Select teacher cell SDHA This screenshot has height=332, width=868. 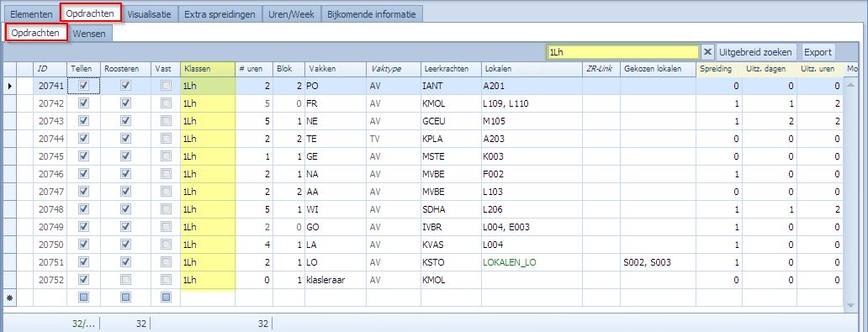pos(451,209)
